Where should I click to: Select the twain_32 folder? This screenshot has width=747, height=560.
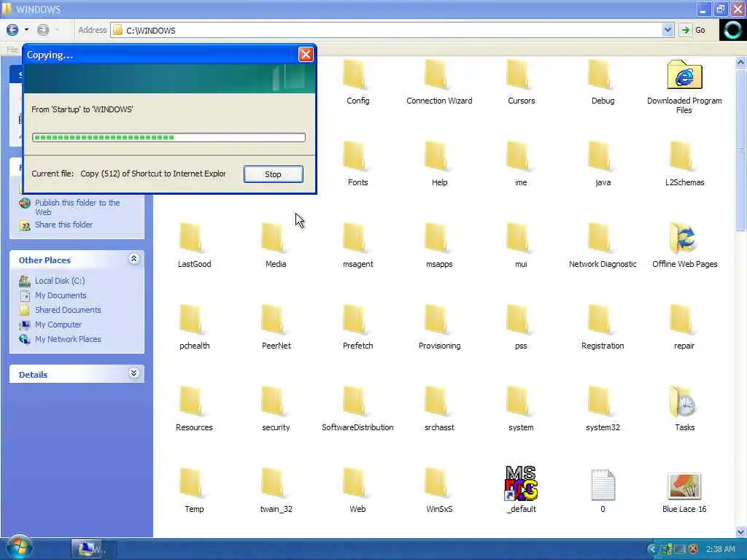(x=276, y=490)
